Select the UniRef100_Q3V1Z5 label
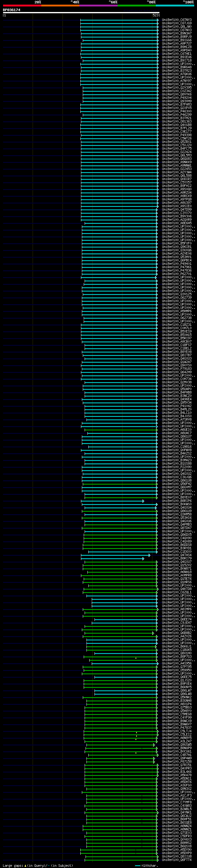Screen dimensions: 197x868 [x=176, y=294]
